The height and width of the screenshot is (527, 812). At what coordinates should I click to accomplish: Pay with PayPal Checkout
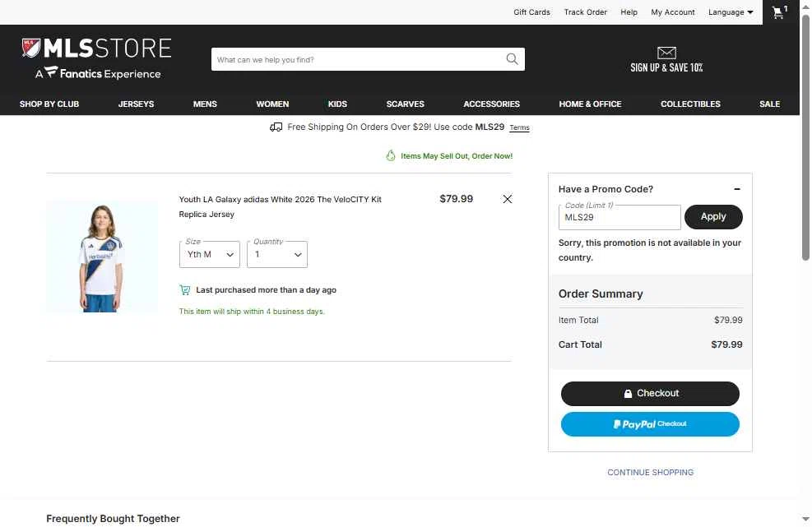coord(650,424)
